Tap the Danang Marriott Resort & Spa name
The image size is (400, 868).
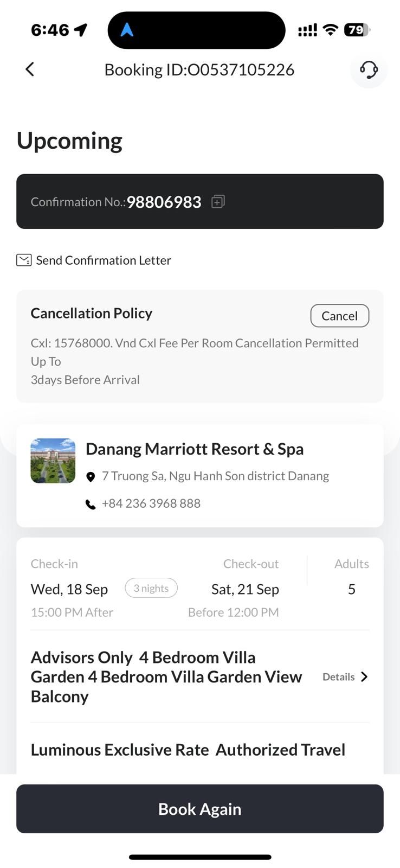(x=195, y=449)
